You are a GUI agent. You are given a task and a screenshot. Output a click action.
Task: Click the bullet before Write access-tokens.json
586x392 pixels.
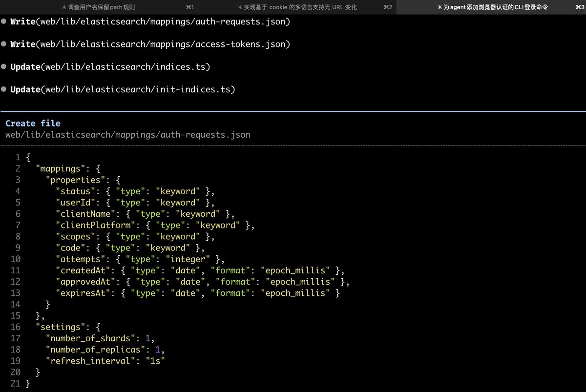[4, 44]
